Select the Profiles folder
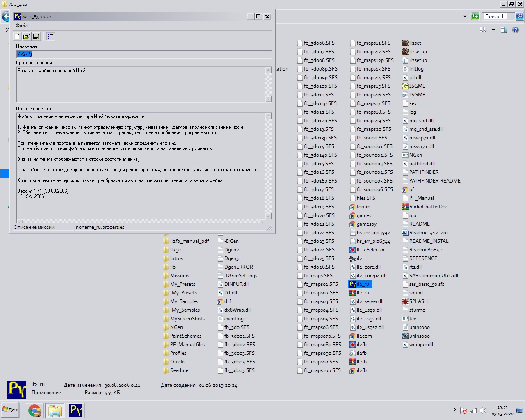Image resolution: width=525 pixels, height=420 pixels. (175, 353)
